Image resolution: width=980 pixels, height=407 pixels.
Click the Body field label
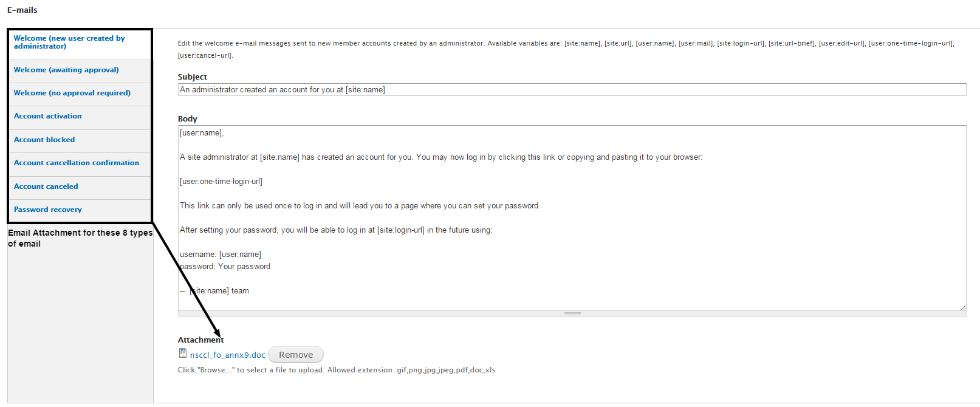click(x=187, y=119)
